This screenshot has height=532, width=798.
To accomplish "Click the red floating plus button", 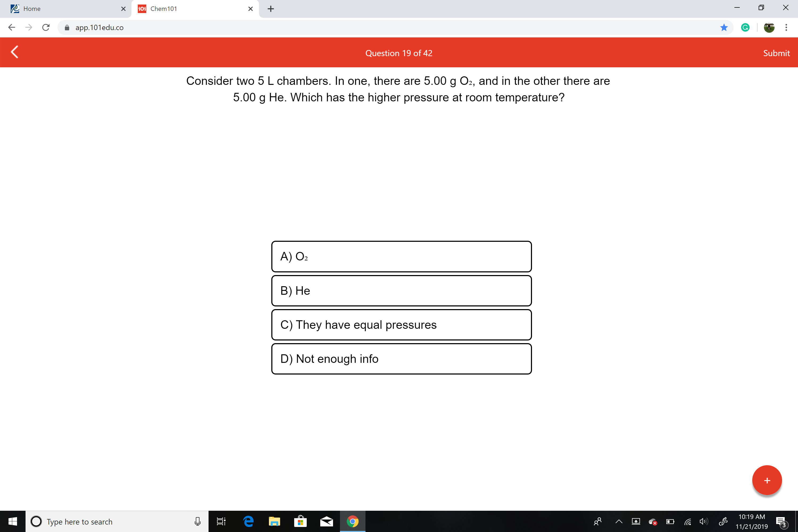I will point(767,480).
